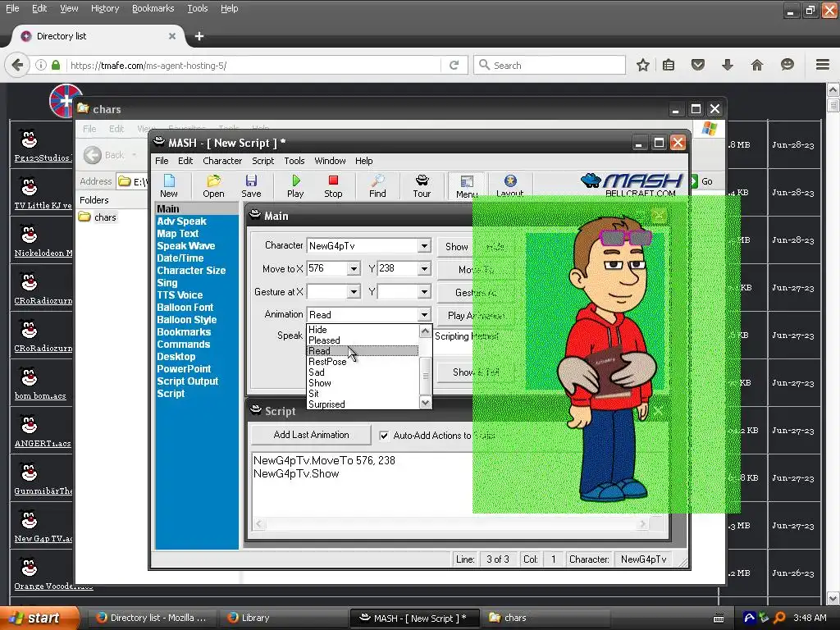Viewport: 840px width, 630px height.
Task: Click the Find magnifier toolbar icon
Action: point(377,185)
